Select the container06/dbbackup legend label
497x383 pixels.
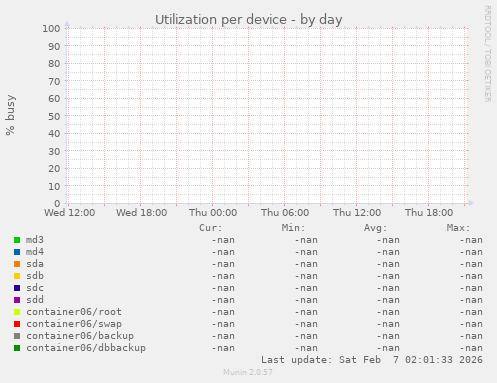point(86,348)
